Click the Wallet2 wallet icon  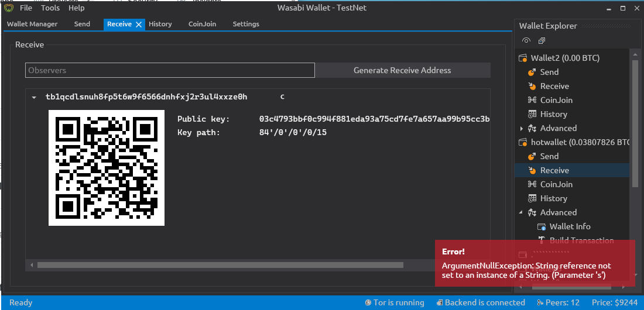click(523, 58)
